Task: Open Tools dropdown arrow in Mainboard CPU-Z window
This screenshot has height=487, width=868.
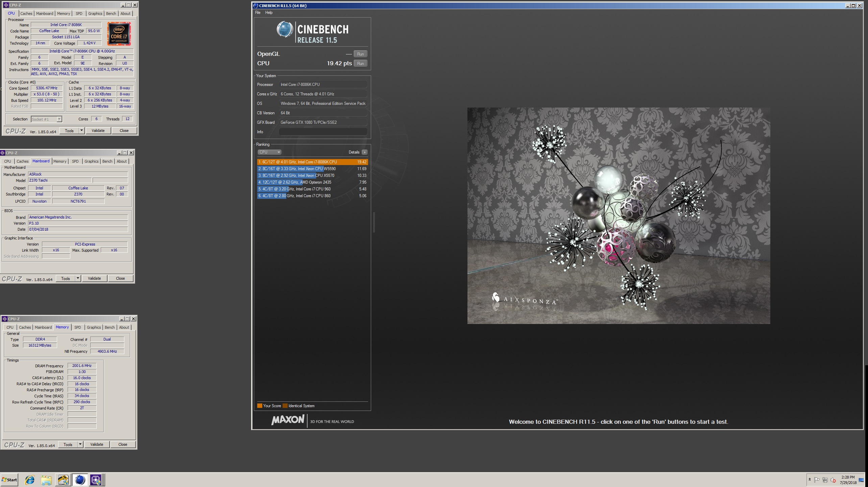Action: point(78,278)
